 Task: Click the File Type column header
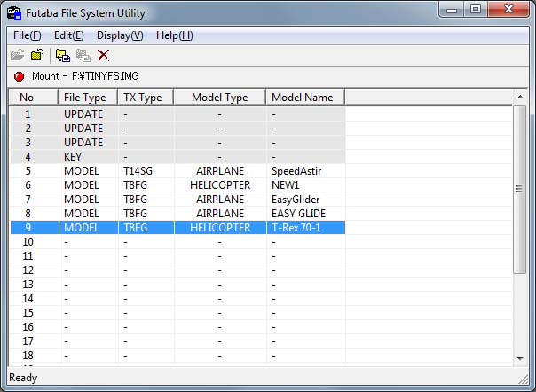pyautogui.click(x=87, y=97)
